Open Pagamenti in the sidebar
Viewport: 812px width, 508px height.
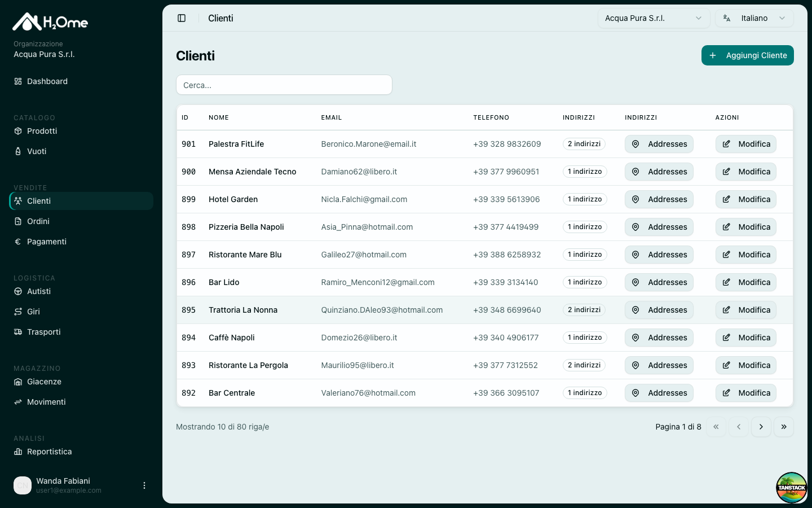pyautogui.click(x=81, y=242)
